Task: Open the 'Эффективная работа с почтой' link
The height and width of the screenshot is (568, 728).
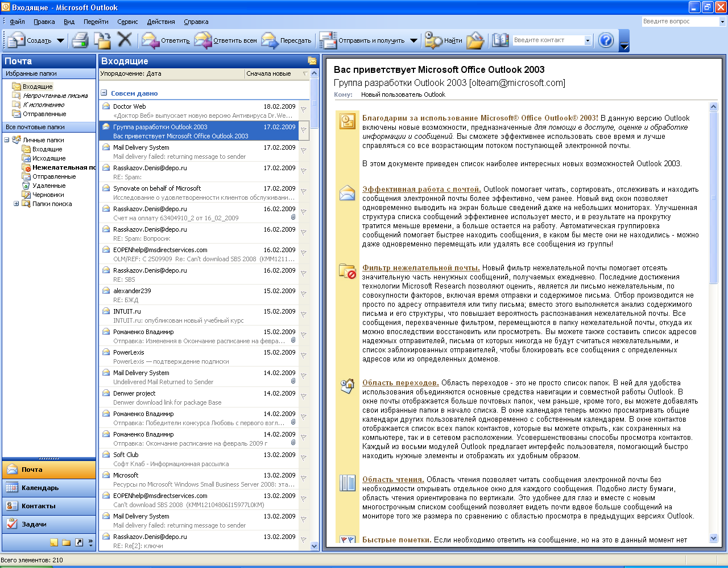Action: [421, 190]
